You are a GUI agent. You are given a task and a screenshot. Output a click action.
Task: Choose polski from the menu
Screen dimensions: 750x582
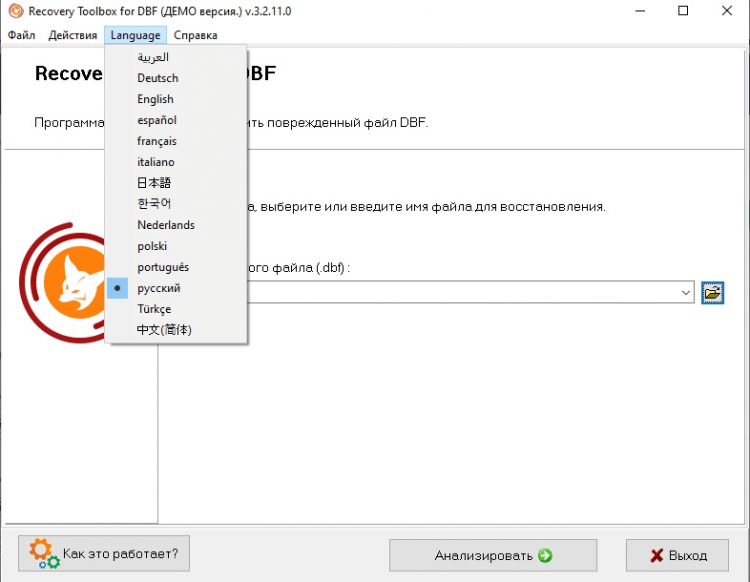pos(176,246)
